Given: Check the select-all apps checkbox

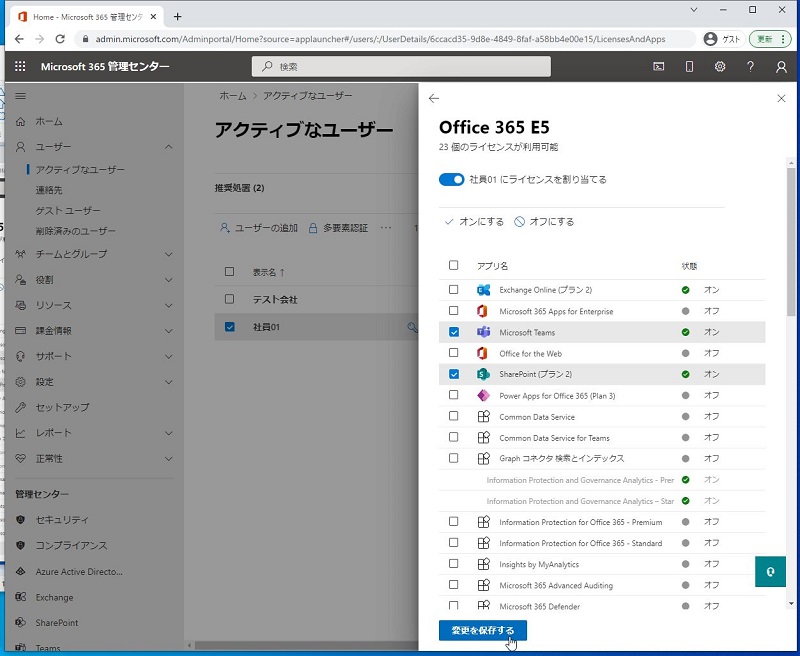Looking at the screenshot, I should coord(454,265).
